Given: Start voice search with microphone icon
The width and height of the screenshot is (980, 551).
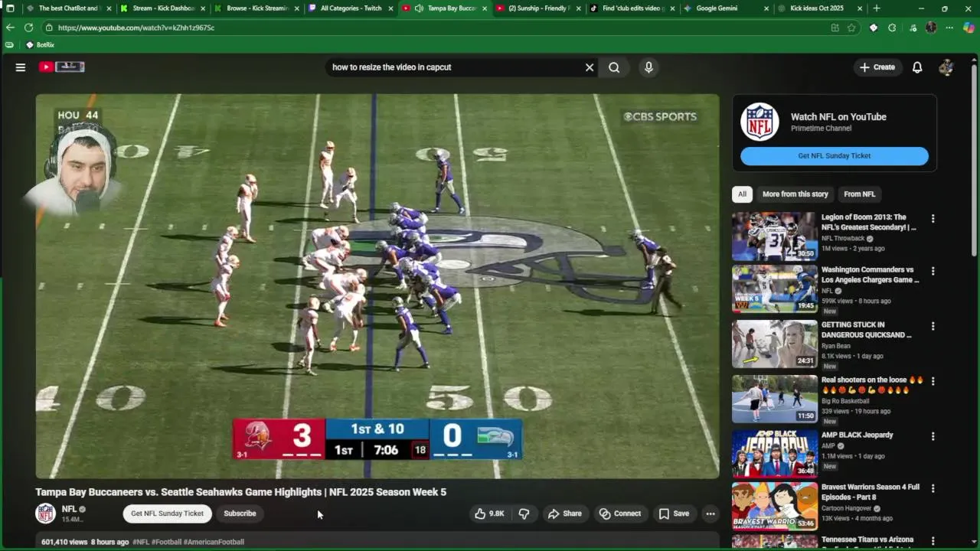Looking at the screenshot, I should coord(648,67).
